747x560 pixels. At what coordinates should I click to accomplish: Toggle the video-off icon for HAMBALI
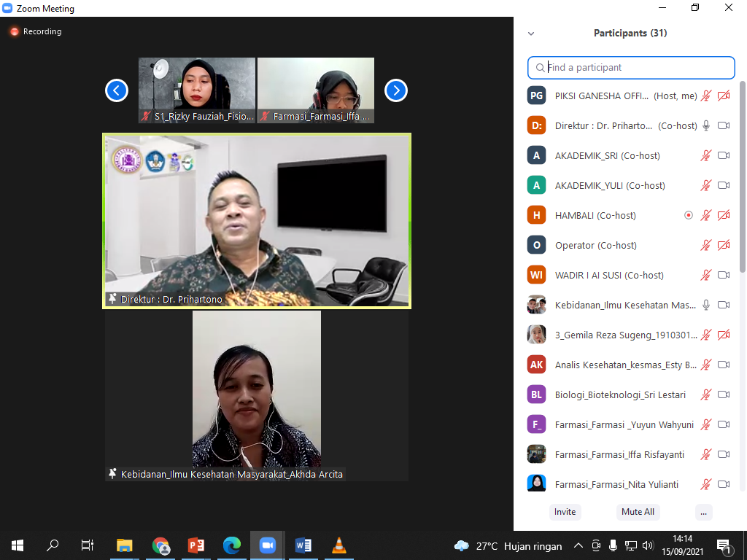tap(724, 215)
